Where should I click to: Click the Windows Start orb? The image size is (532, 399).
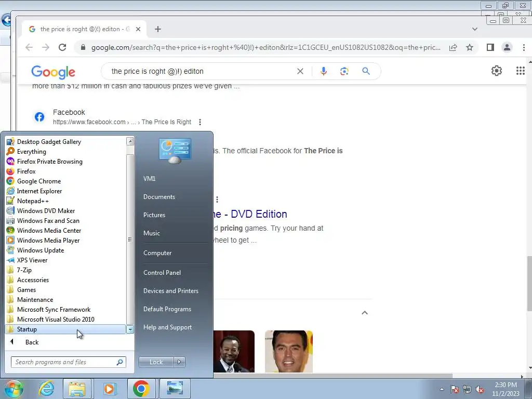(14, 389)
